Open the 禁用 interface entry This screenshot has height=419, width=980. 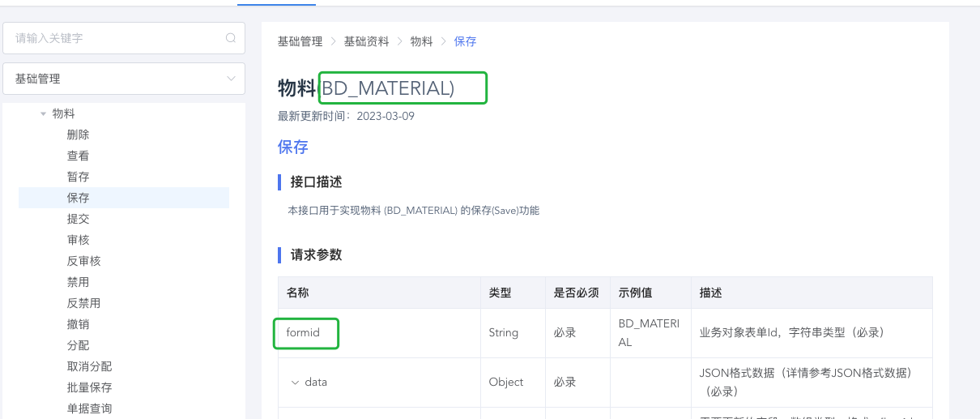[79, 282]
